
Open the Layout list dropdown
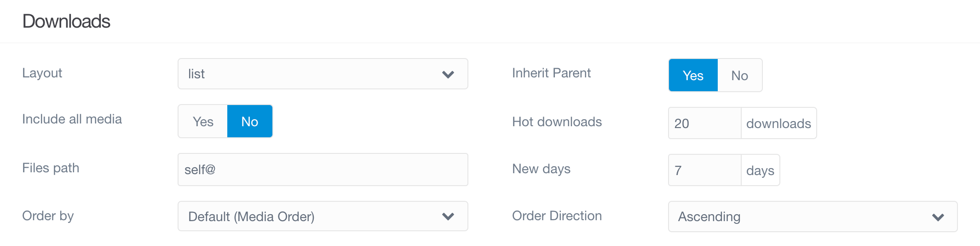(323, 74)
